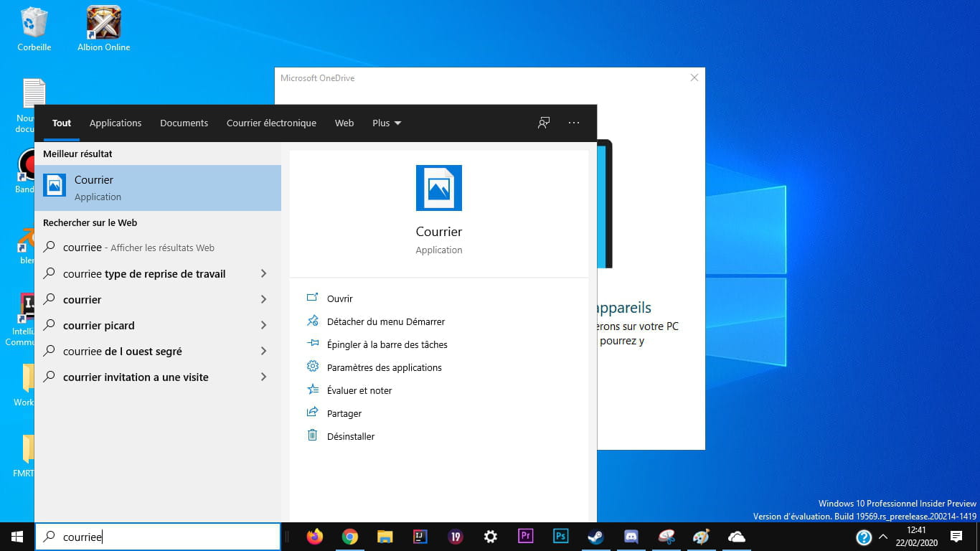This screenshot has height=551, width=980.
Task: Open Discord from the taskbar
Action: click(631, 537)
